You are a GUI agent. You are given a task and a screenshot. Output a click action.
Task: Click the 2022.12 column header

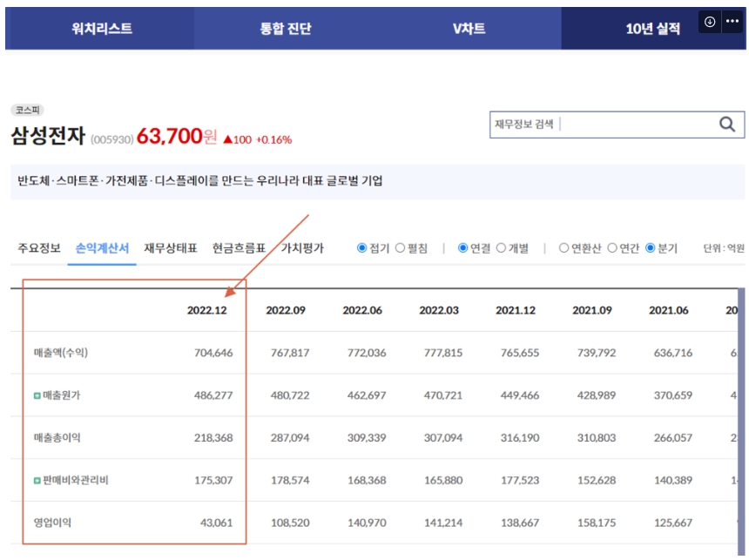(206, 311)
